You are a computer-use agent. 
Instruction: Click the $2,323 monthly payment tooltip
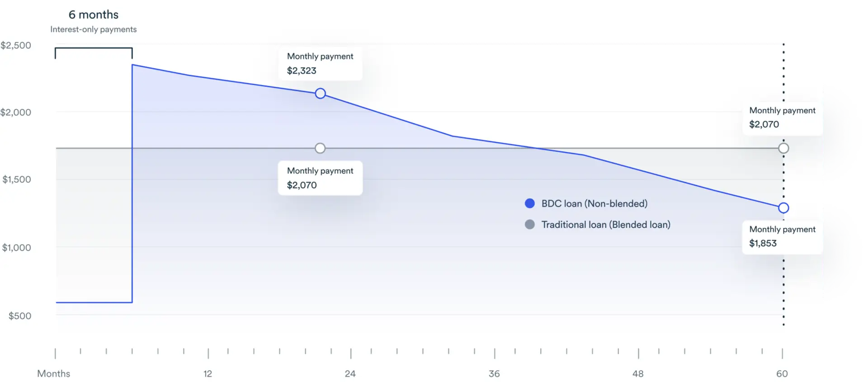tap(320, 64)
